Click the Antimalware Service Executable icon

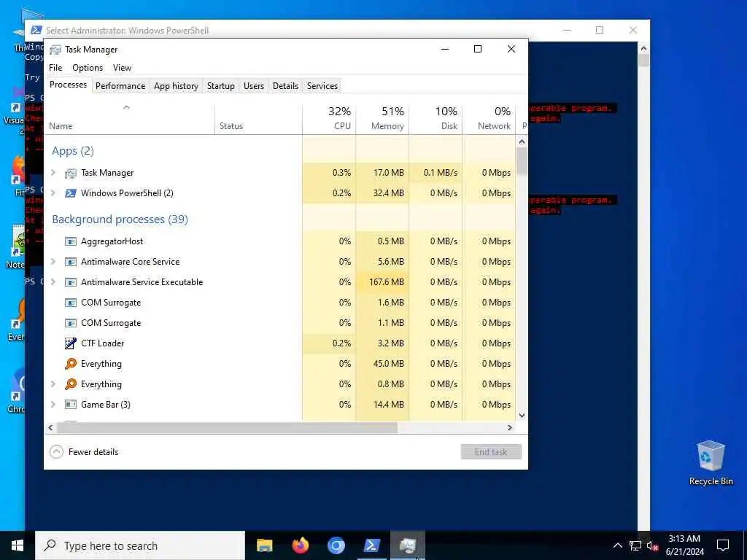point(71,282)
